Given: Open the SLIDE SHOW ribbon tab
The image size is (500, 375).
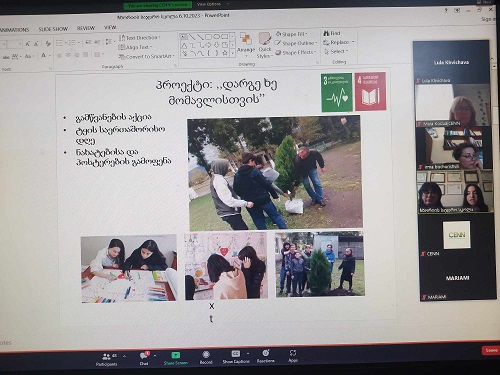Looking at the screenshot, I should 53,29.
